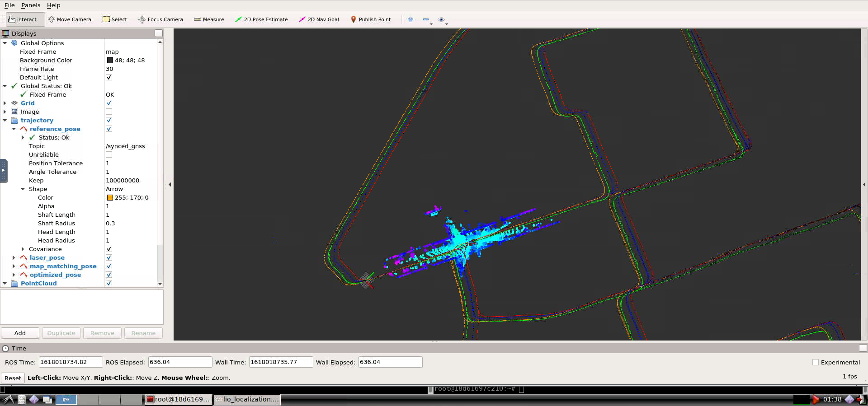This screenshot has height=406, width=868.
Task: Click the Wall Elapsed field
Action: coord(390,362)
